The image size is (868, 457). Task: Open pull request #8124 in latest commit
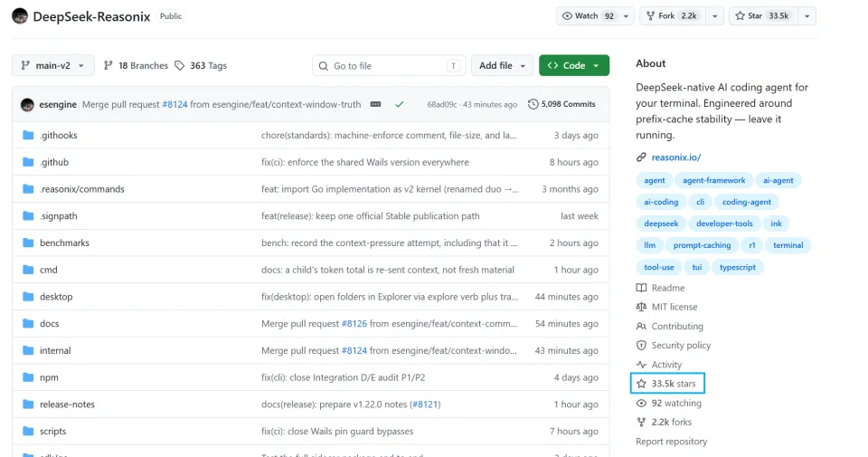click(175, 104)
